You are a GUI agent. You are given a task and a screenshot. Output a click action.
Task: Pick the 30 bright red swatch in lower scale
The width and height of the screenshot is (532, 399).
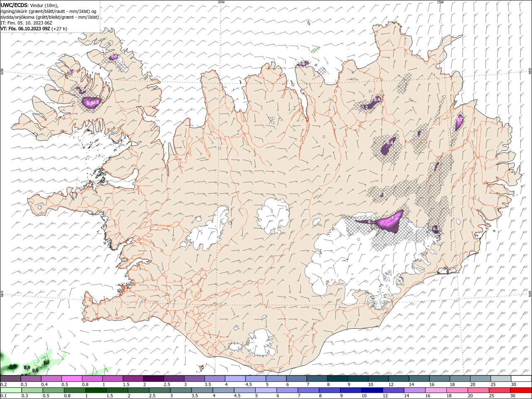[x=521, y=390]
